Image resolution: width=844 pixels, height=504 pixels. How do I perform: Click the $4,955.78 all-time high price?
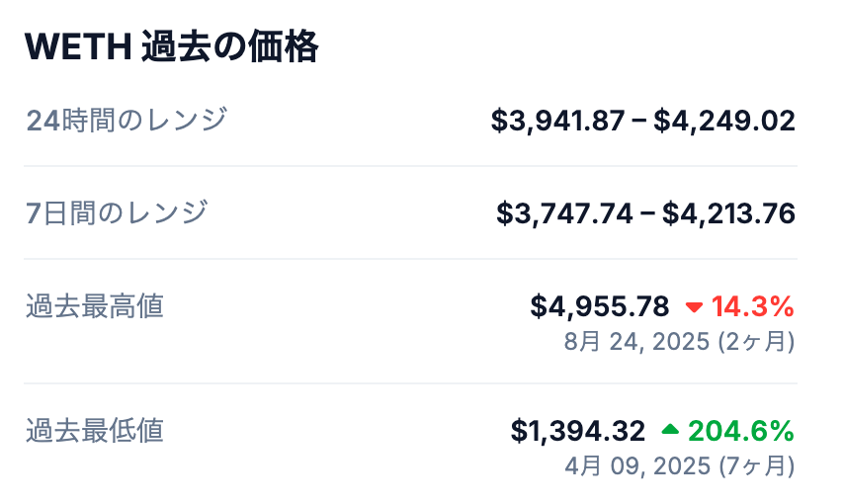tap(600, 307)
